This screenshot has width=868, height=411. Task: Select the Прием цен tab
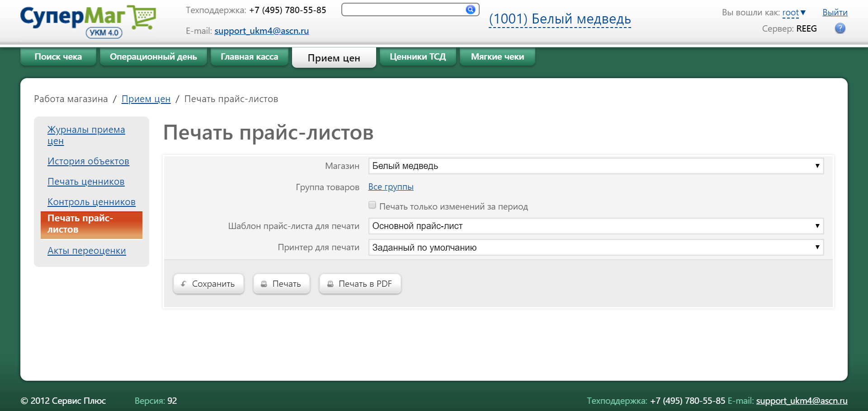(x=334, y=58)
